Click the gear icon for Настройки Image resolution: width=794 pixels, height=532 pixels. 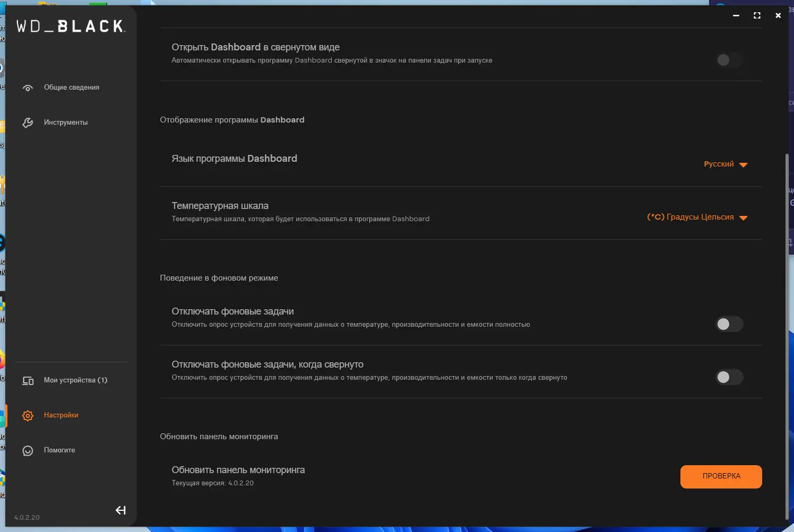point(28,415)
